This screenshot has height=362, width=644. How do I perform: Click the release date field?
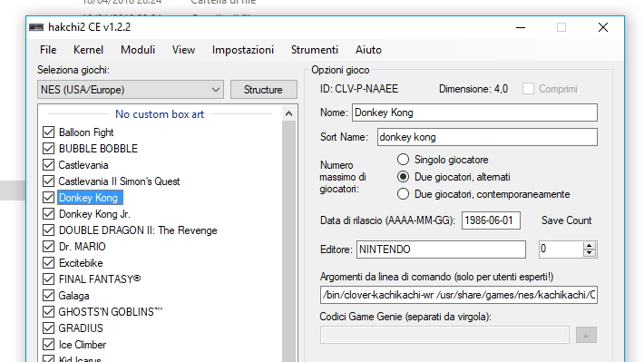click(x=491, y=220)
